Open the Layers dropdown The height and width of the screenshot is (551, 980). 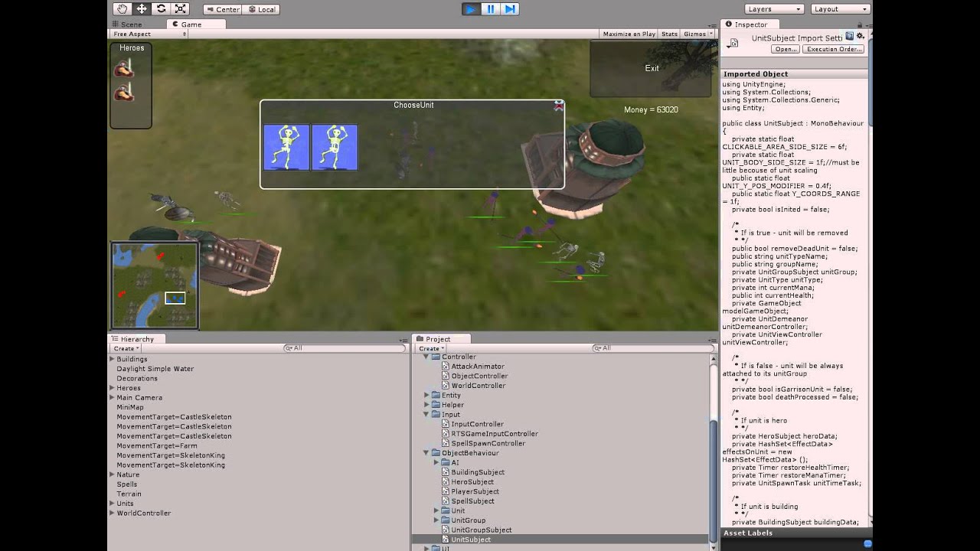click(x=774, y=9)
